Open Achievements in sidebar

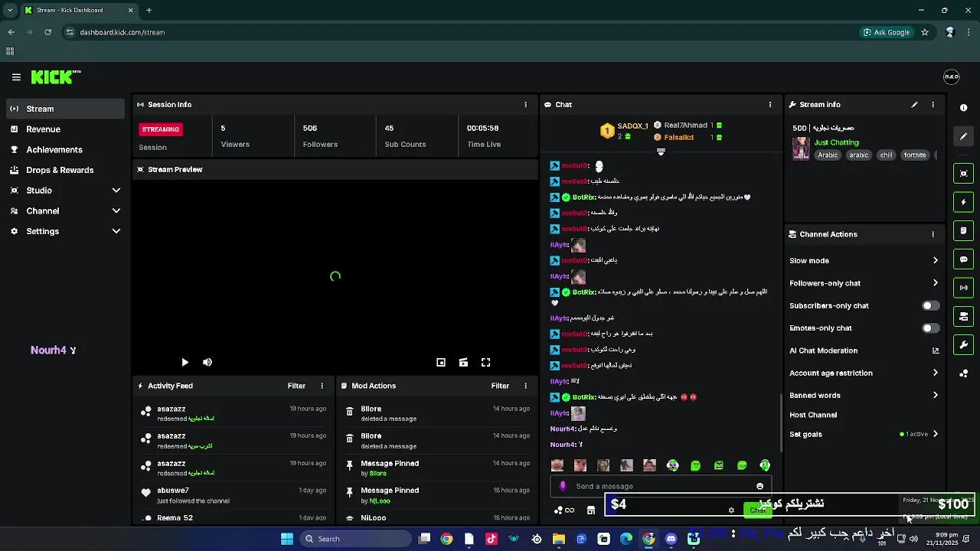point(65,150)
